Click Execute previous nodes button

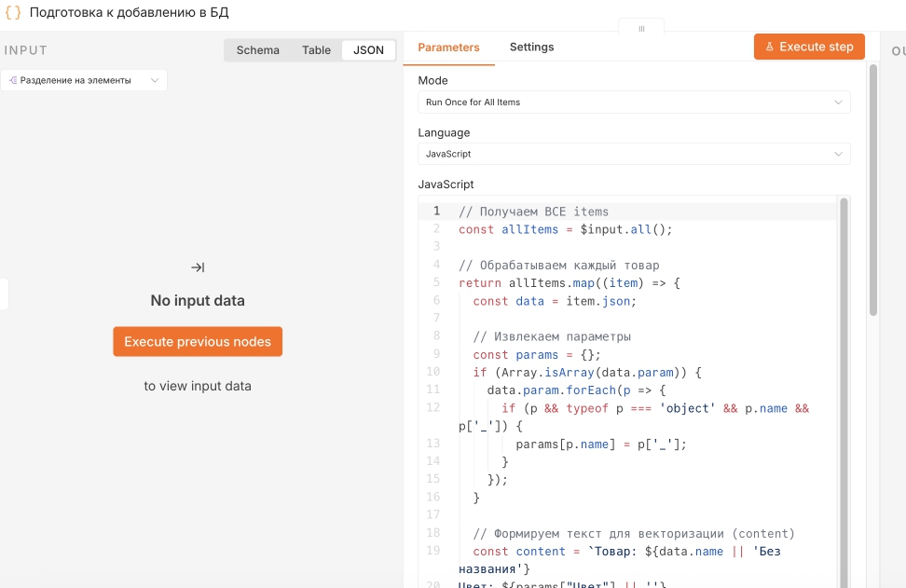198,341
